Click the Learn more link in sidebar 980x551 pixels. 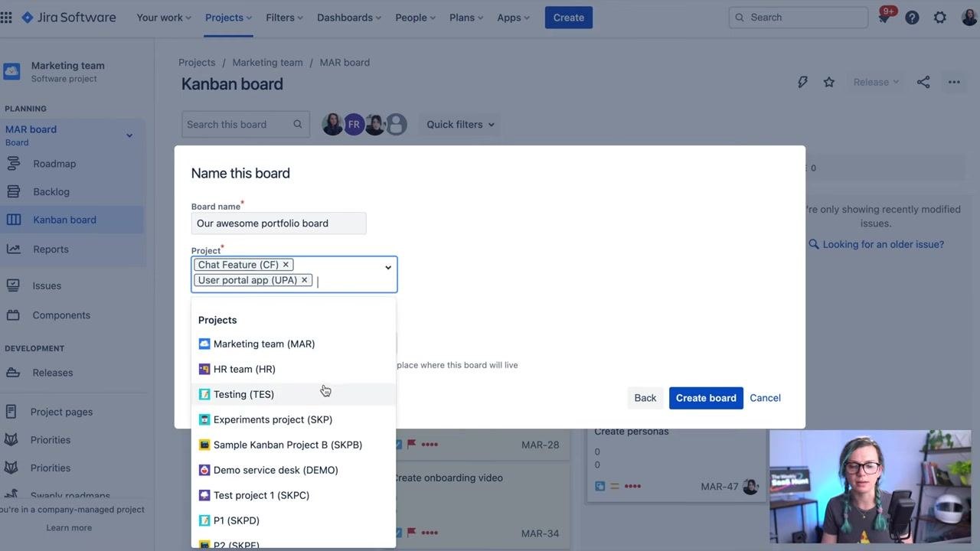pos(69,527)
